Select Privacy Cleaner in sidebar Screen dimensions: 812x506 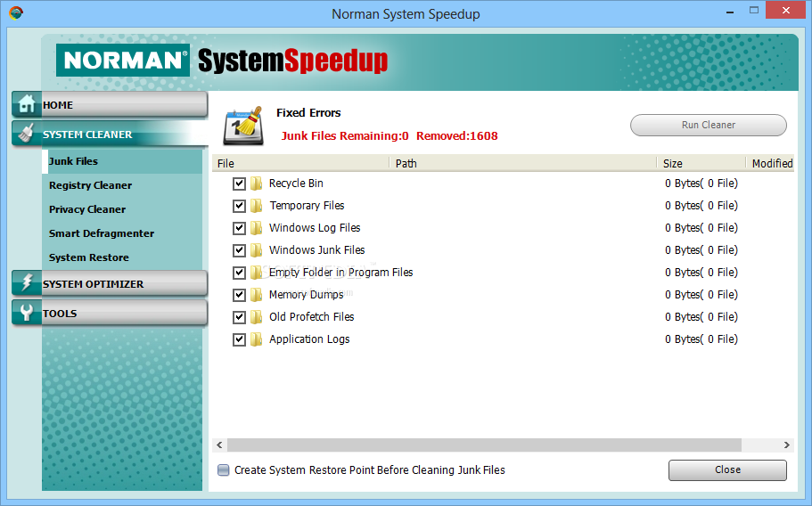[x=87, y=209]
